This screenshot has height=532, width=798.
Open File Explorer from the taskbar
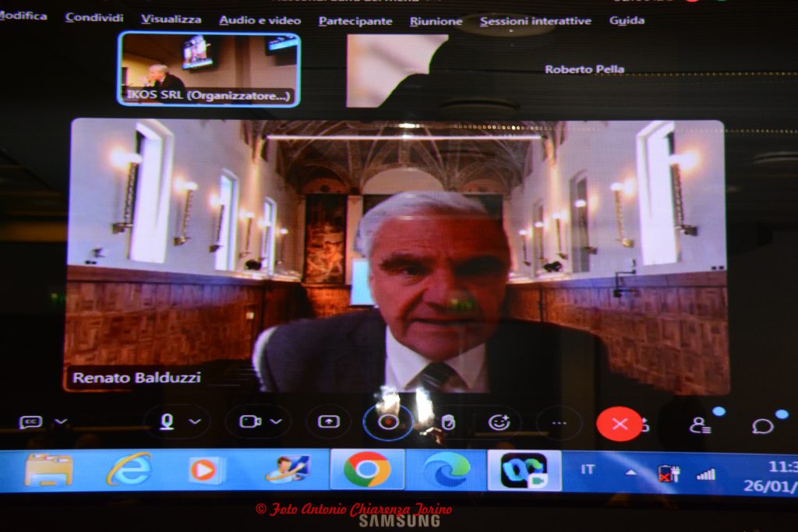click(x=48, y=470)
